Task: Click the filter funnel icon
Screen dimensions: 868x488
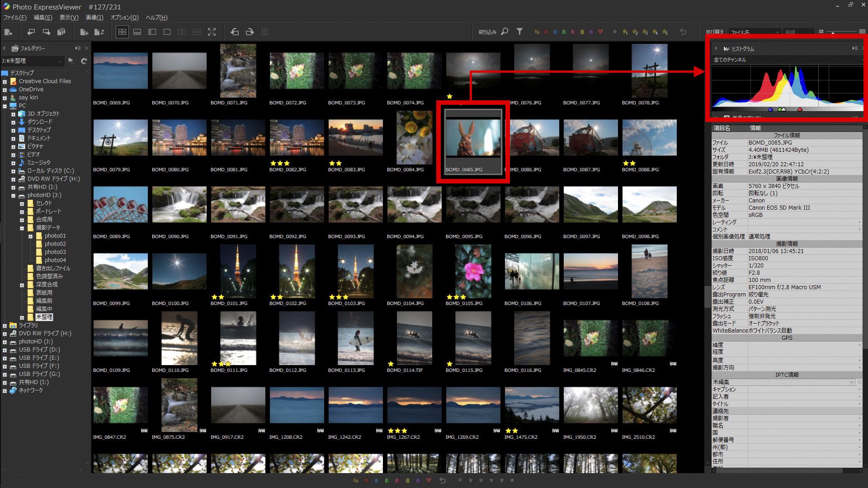Action: pyautogui.click(x=519, y=32)
